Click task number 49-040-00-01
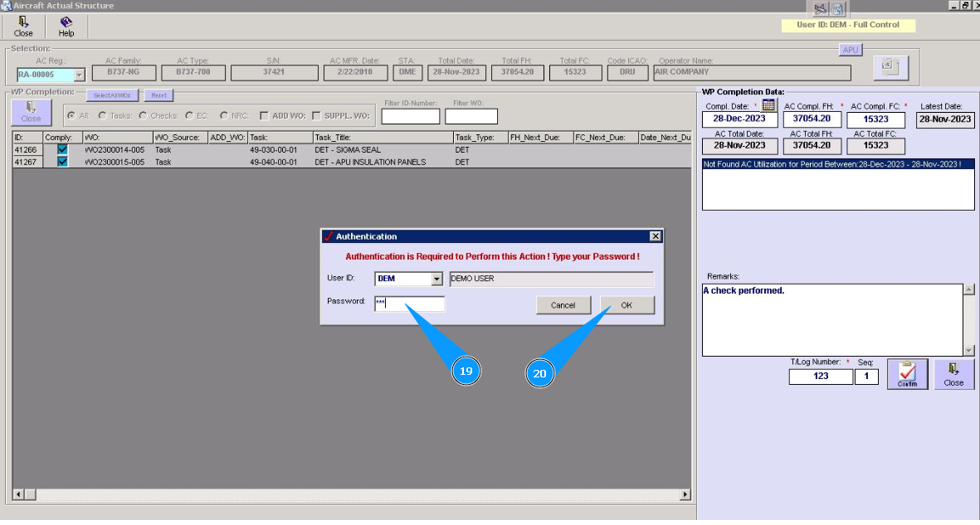The image size is (980, 525). tap(274, 162)
